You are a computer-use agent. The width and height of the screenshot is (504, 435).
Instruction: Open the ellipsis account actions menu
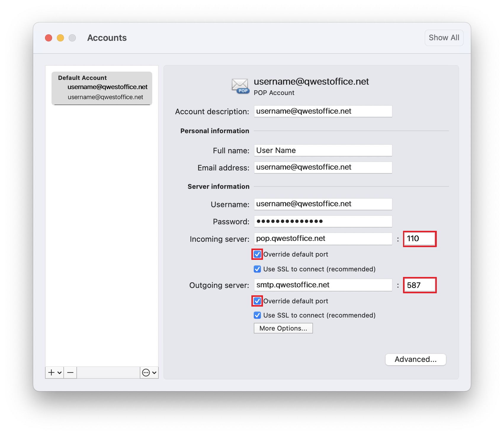pyautogui.click(x=146, y=373)
